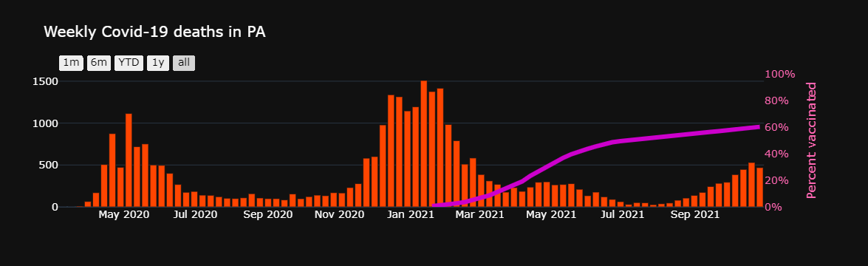Image resolution: width=868 pixels, height=266 pixels.
Task: Click the right end of the purple vaccination line
Action: pos(759,127)
